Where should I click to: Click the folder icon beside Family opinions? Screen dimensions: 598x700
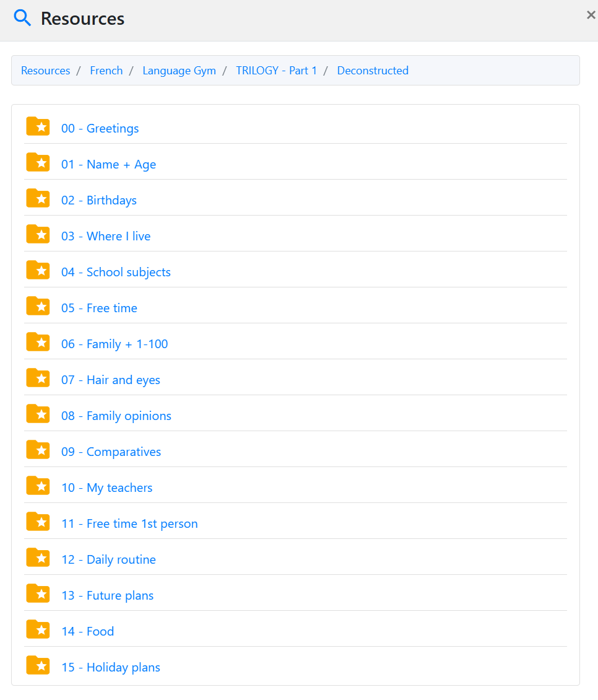tap(38, 414)
